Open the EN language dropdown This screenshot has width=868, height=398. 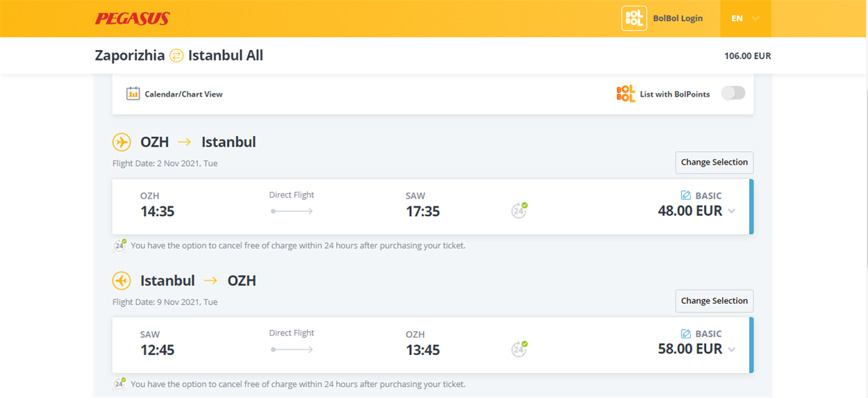point(746,19)
